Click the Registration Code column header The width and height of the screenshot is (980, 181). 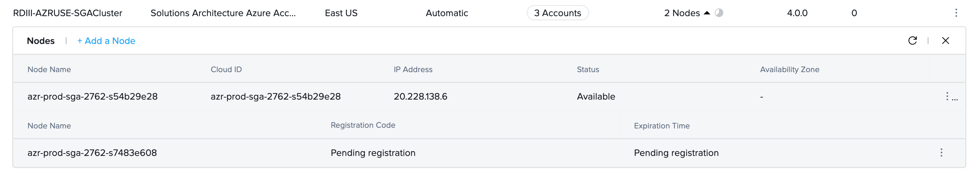[362, 125]
